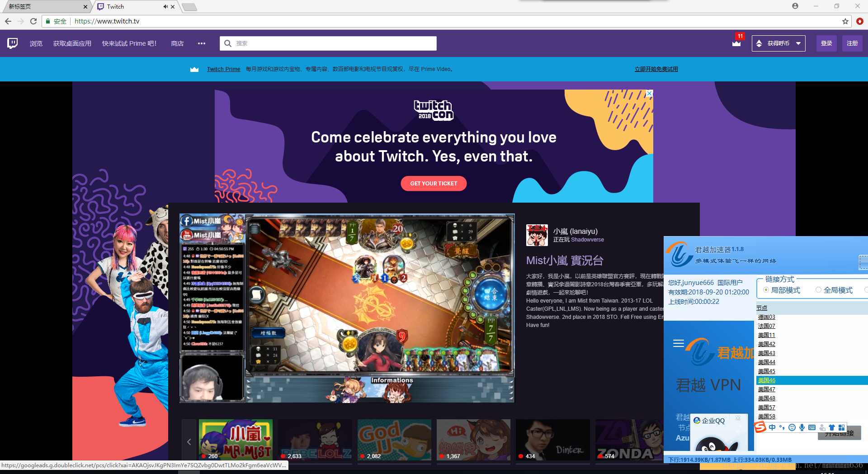Open Sogou toolbox grid icon
868x474 pixels.
(841, 427)
